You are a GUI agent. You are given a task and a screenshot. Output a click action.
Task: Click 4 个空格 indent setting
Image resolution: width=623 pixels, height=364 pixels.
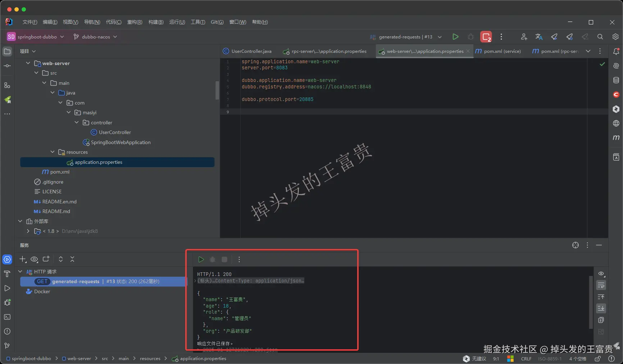coord(578,359)
